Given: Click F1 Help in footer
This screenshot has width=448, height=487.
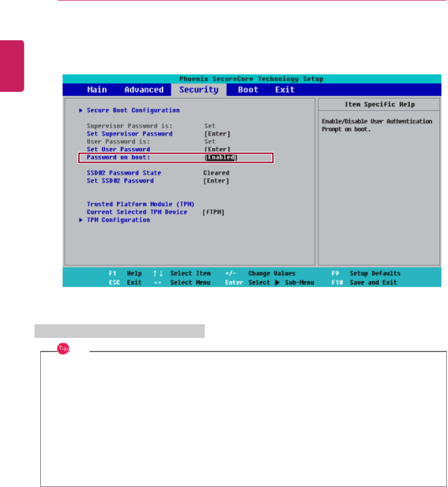Looking at the screenshot, I should (125, 274).
